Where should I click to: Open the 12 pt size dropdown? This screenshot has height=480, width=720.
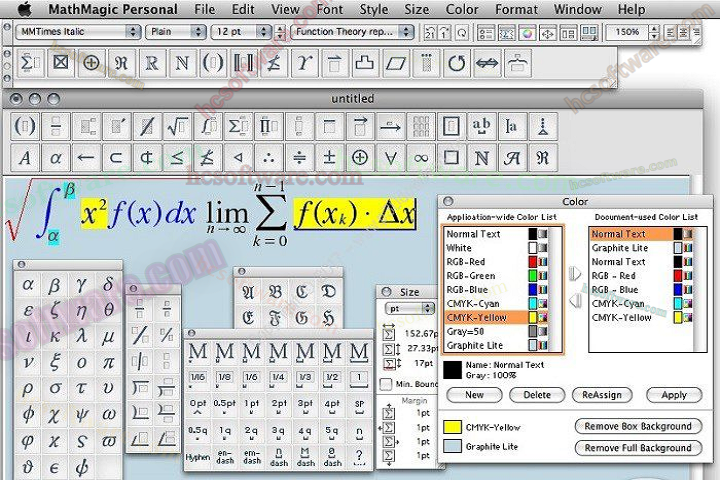pyautogui.click(x=241, y=32)
